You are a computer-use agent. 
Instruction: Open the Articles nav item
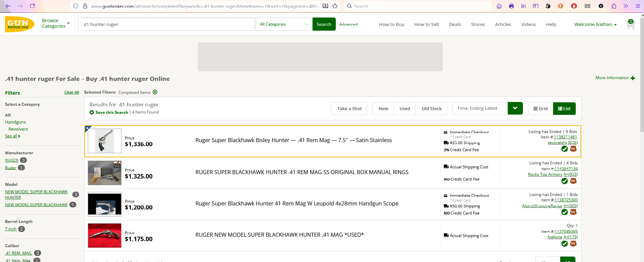(x=503, y=24)
